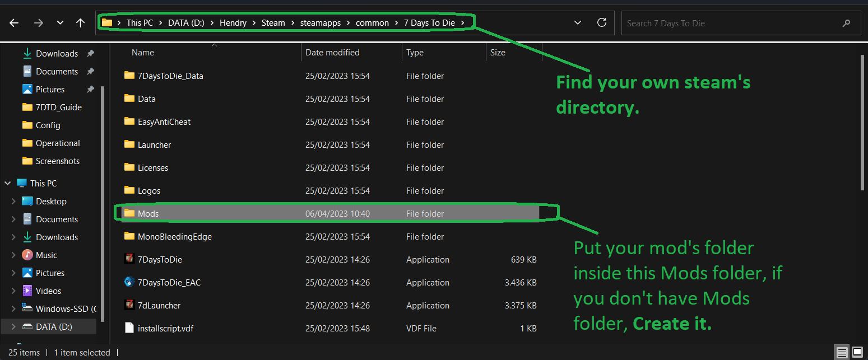Viewport: 868px width, 360px height.
Task: Click the Documents icon under This PC
Action: 27,219
